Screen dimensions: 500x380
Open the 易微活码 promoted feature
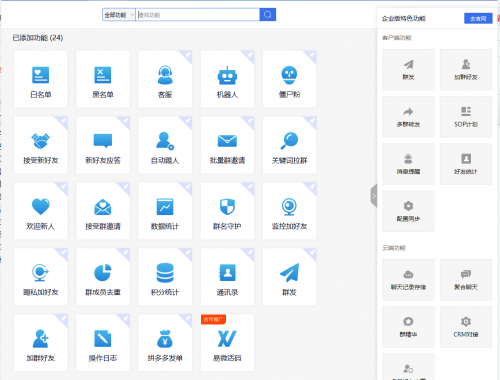click(x=227, y=343)
